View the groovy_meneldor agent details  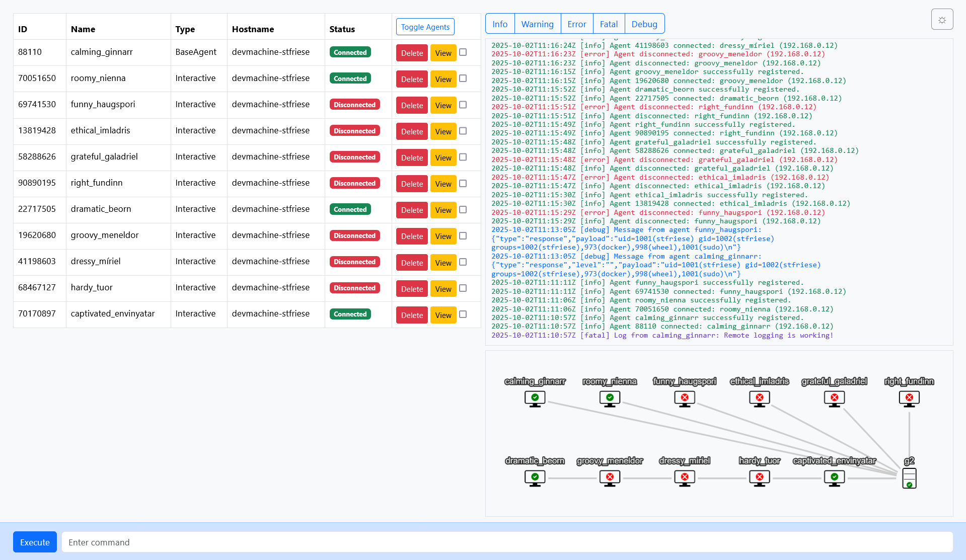coord(443,236)
